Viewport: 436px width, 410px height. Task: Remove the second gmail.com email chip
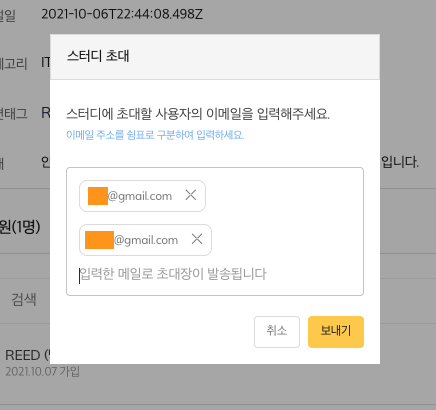pyautogui.click(x=197, y=239)
